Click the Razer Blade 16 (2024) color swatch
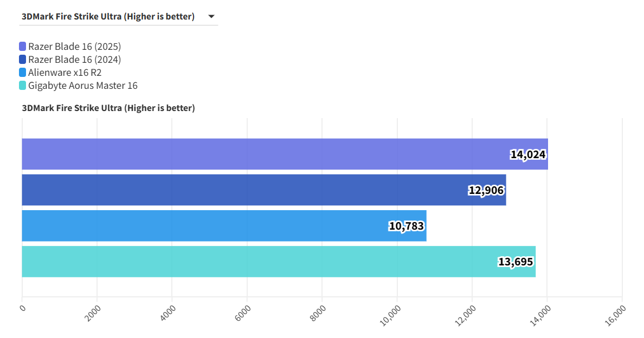Screen dimensions: 644x338 pos(23,60)
